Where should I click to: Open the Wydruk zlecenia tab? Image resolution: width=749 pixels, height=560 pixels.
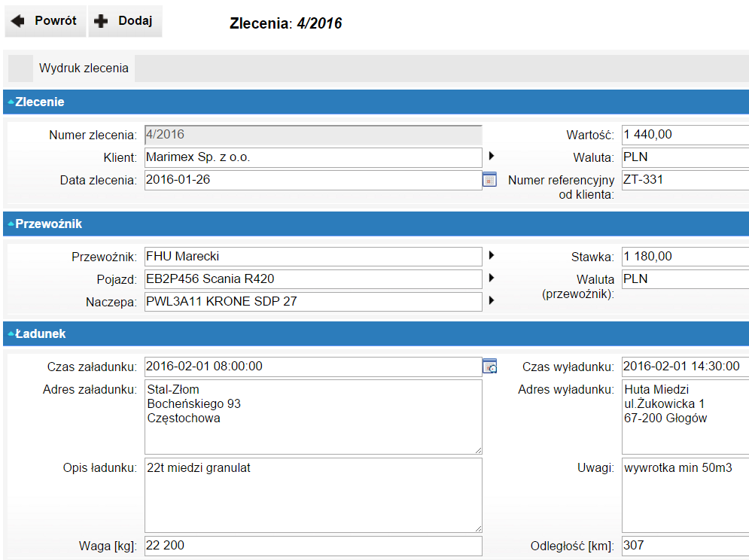tap(84, 68)
